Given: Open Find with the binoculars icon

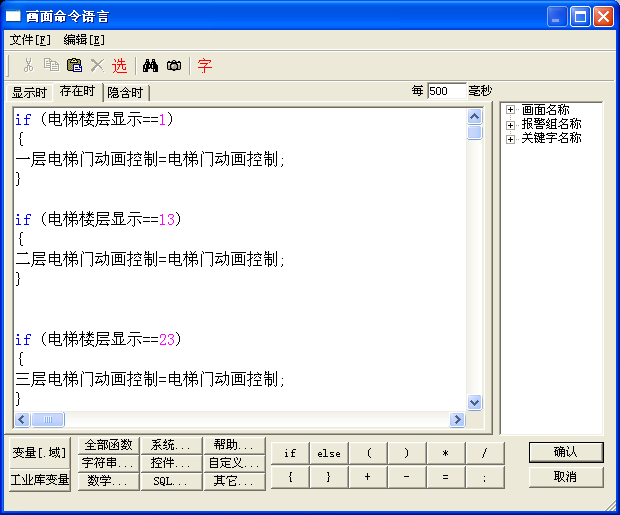Looking at the screenshot, I should pos(150,66).
